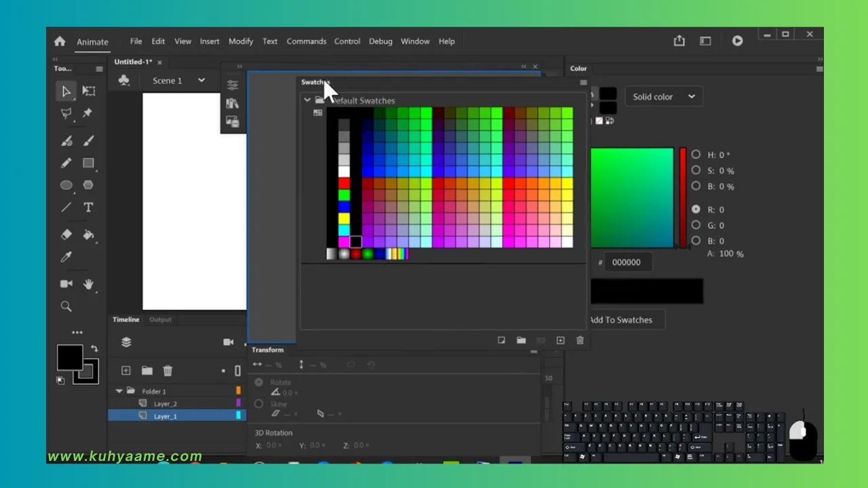Viewport: 868px width, 488px height.
Task: Select the PolyStar hexagon tool
Action: click(88, 185)
